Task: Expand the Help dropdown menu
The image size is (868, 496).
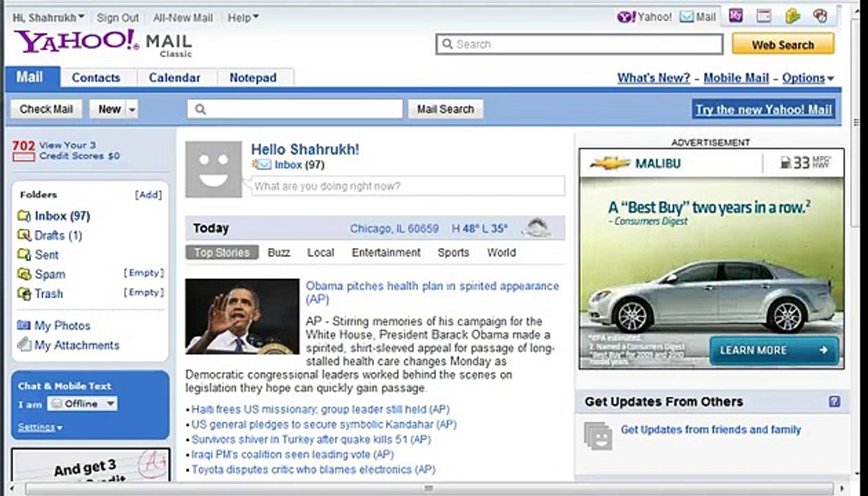Action: click(x=243, y=17)
